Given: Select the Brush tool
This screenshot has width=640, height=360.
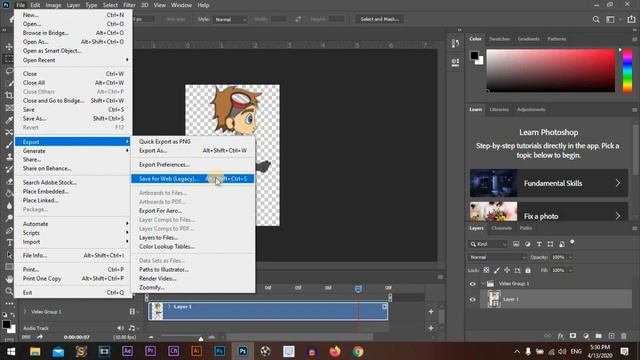Looking at the screenshot, I should pyautogui.click(x=9, y=144).
